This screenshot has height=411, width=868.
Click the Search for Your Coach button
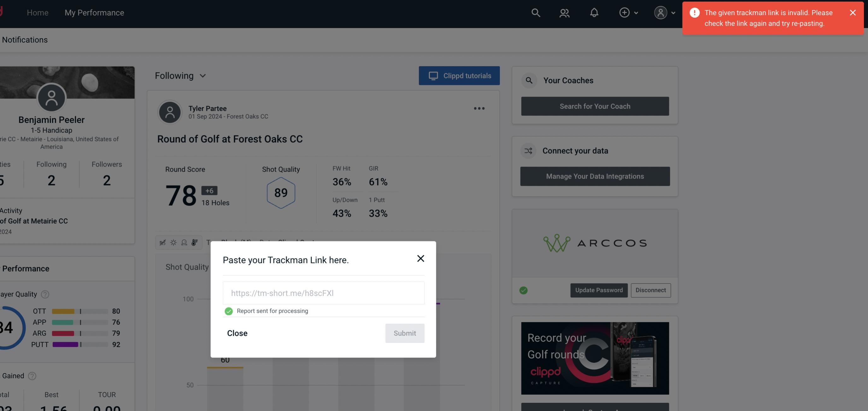pyautogui.click(x=595, y=106)
